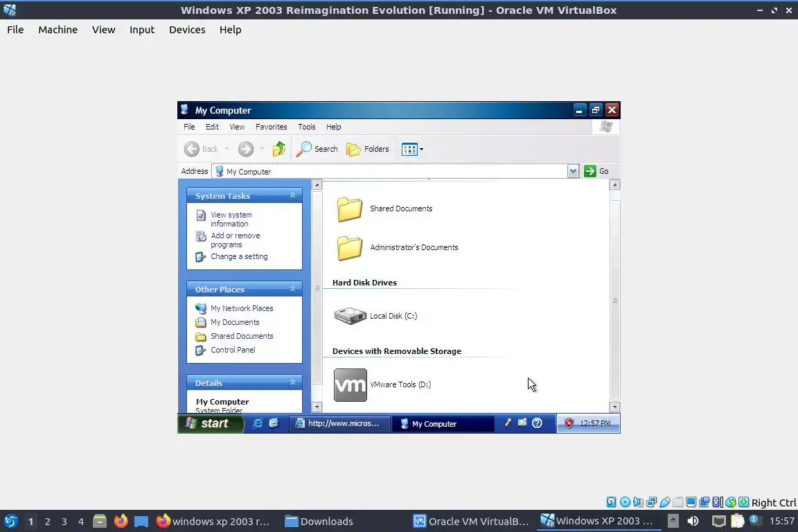Open VirtualBox Devices menu
798x532 pixels.
[x=187, y=30]
